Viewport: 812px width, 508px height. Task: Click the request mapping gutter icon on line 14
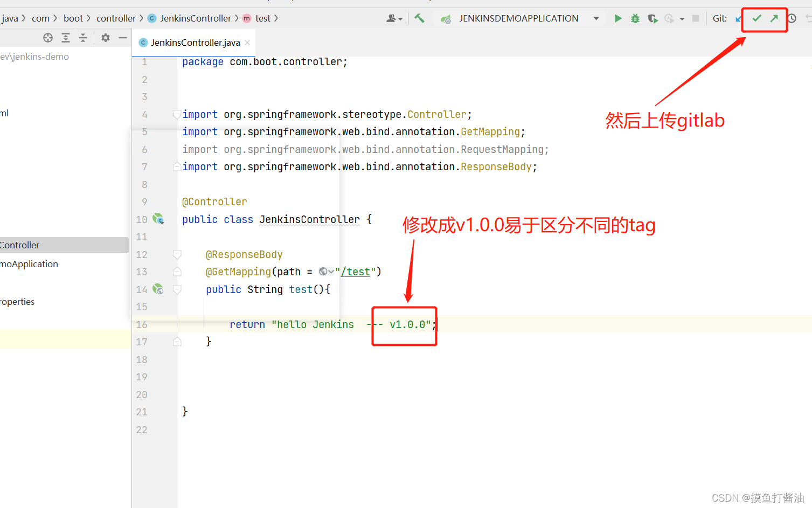(x=158, y=289)
